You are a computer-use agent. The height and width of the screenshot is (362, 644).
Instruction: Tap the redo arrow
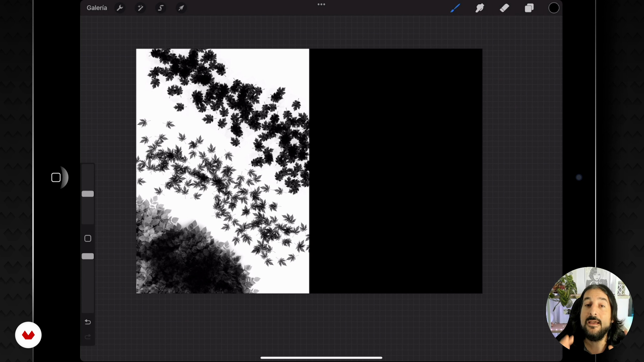88,337
